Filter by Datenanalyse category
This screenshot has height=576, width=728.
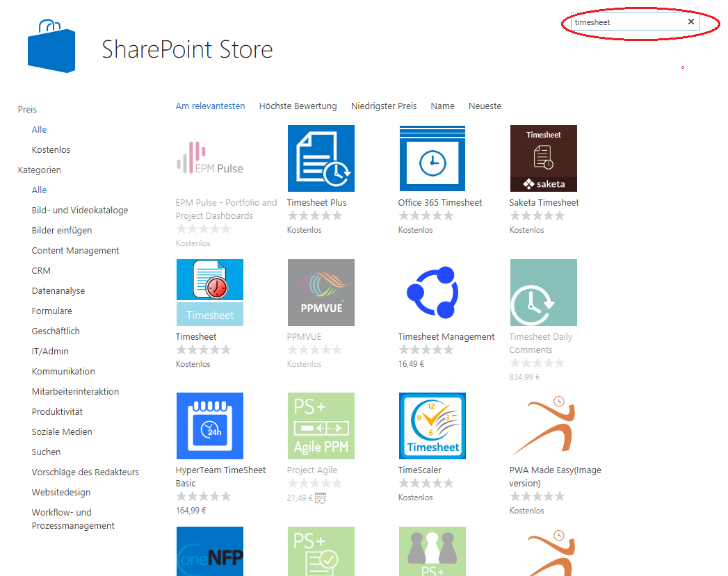point(58,291)
